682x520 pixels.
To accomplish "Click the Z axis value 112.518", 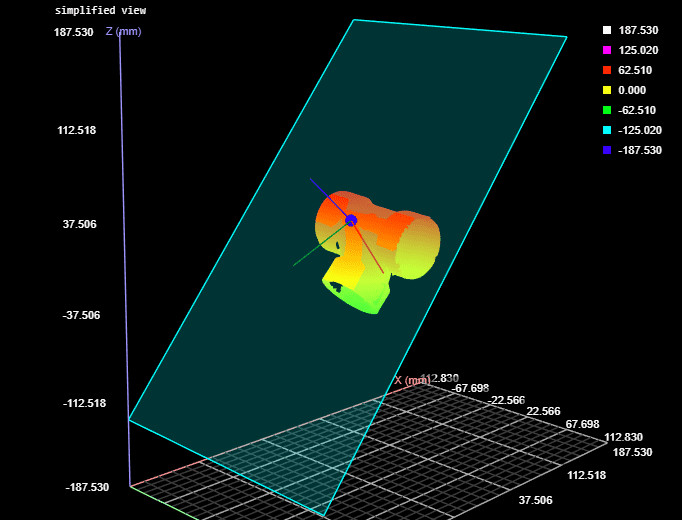I will click(77, 130).
